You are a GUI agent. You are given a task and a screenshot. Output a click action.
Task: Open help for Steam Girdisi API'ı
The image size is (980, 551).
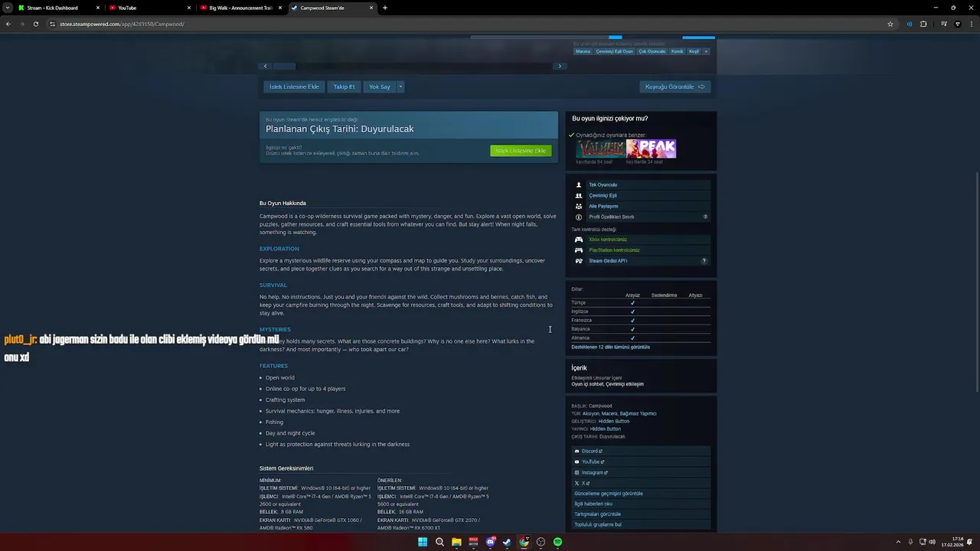[x=704, y=261]
